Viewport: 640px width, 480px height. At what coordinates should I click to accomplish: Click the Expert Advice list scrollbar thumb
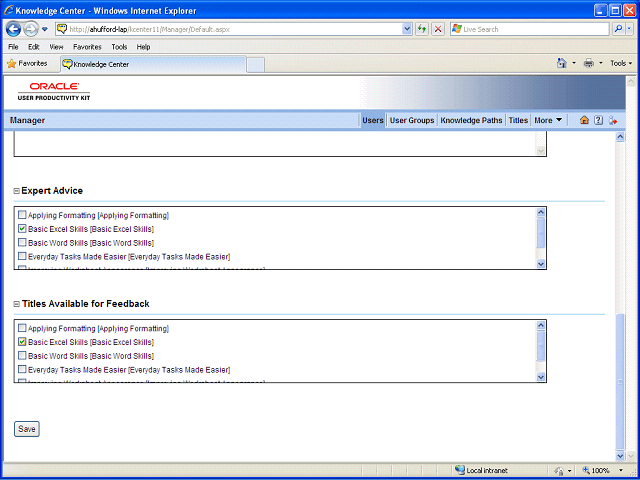pos(541,233)
